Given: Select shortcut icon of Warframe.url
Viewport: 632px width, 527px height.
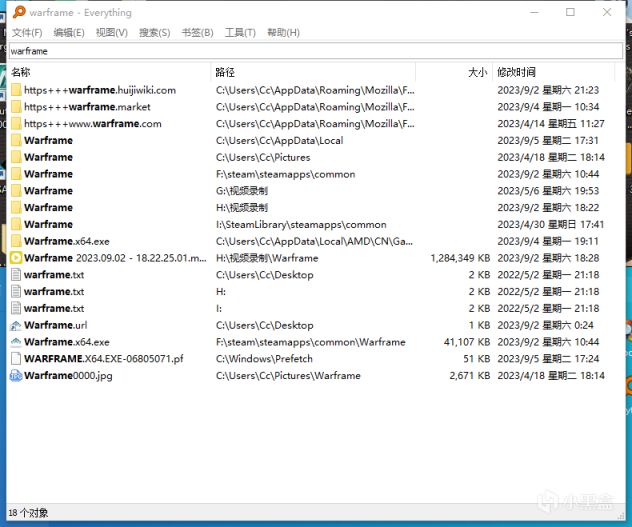Looking at the screenshot, I should 16,325.
